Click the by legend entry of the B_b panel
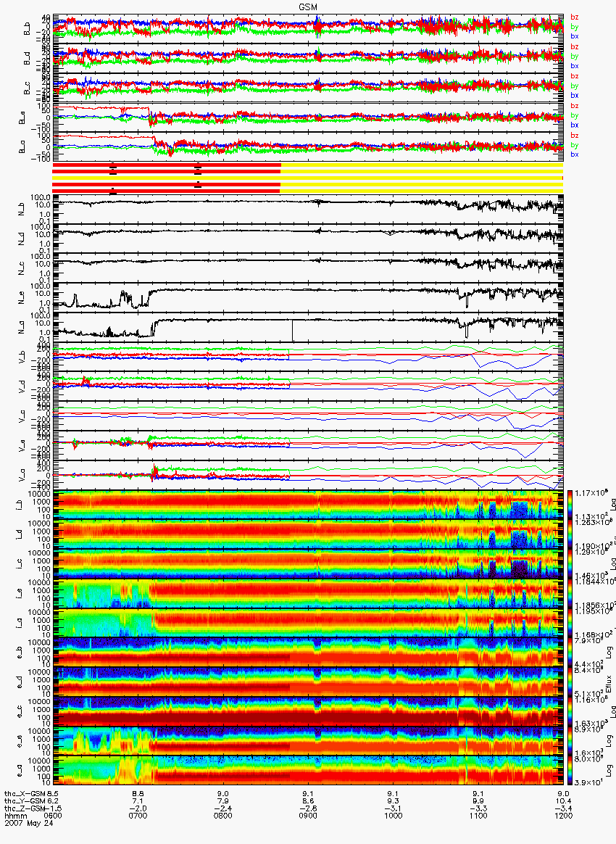 (575, 26)
